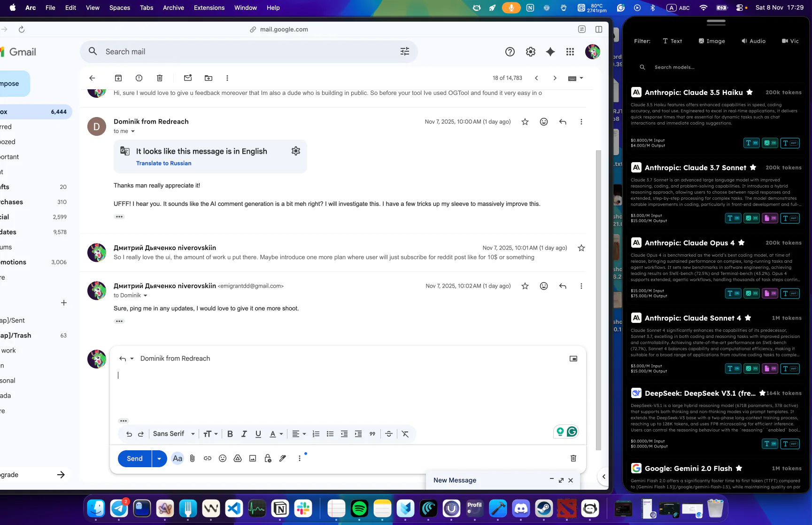Insert a signature using the pen icon
The image size is (812, 525).
point(282,458)
